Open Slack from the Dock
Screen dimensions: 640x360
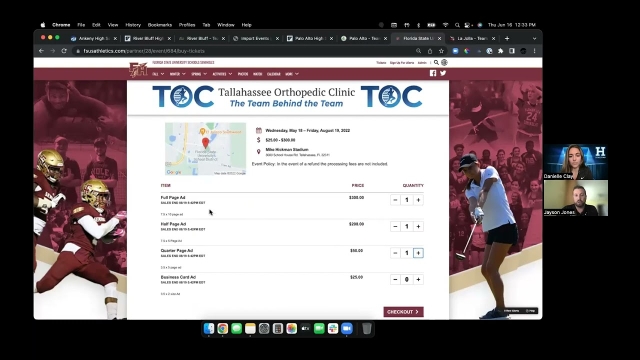click(333, 329)
